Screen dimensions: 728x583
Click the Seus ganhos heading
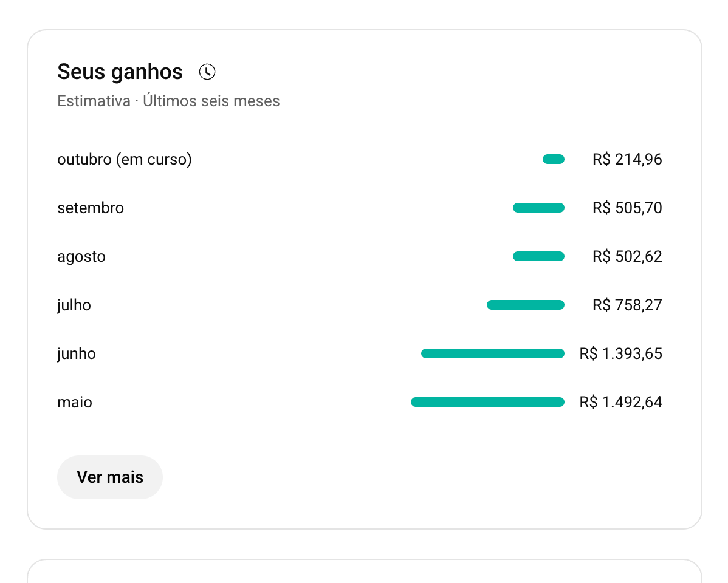[120, 72]
